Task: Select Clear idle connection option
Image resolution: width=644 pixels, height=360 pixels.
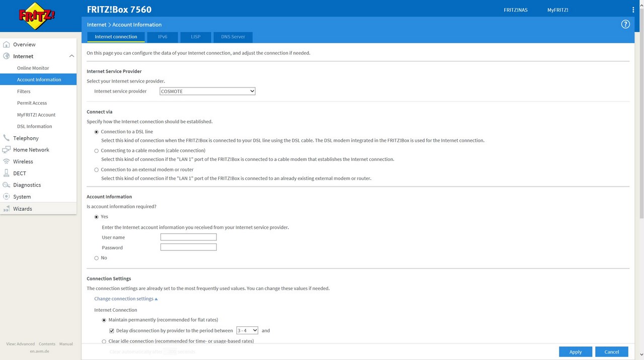Action: coord(104,341)
